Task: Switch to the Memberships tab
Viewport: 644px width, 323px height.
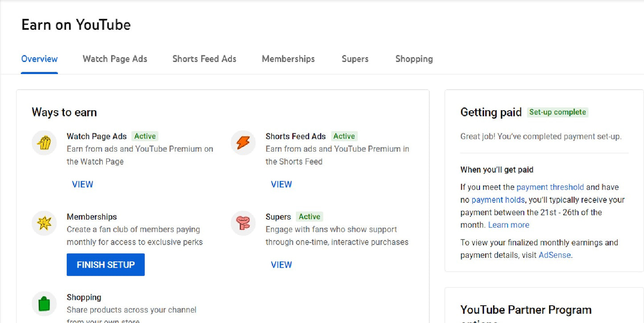Action: (x=288, y=59)
